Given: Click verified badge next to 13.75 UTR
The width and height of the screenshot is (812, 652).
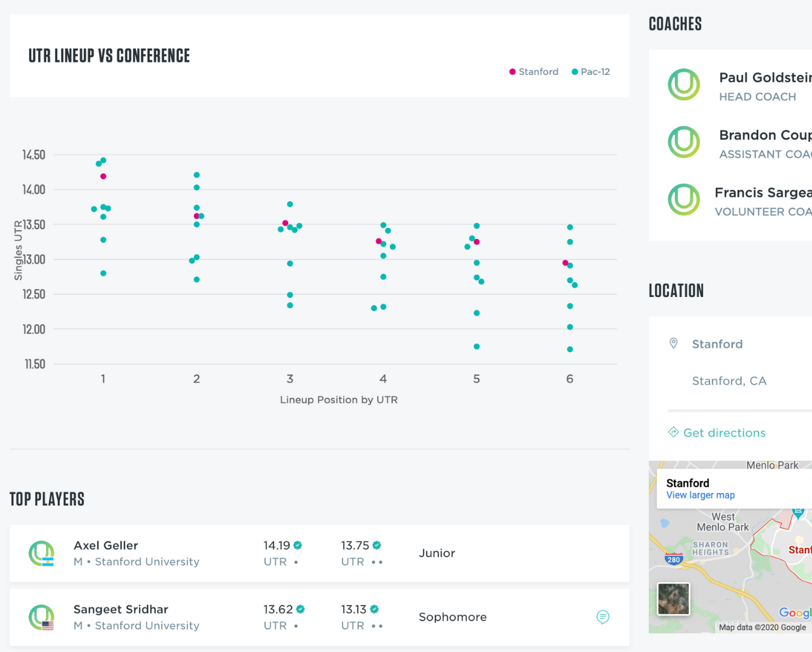Looking at the screenshot, I should (x=377, y=545).
